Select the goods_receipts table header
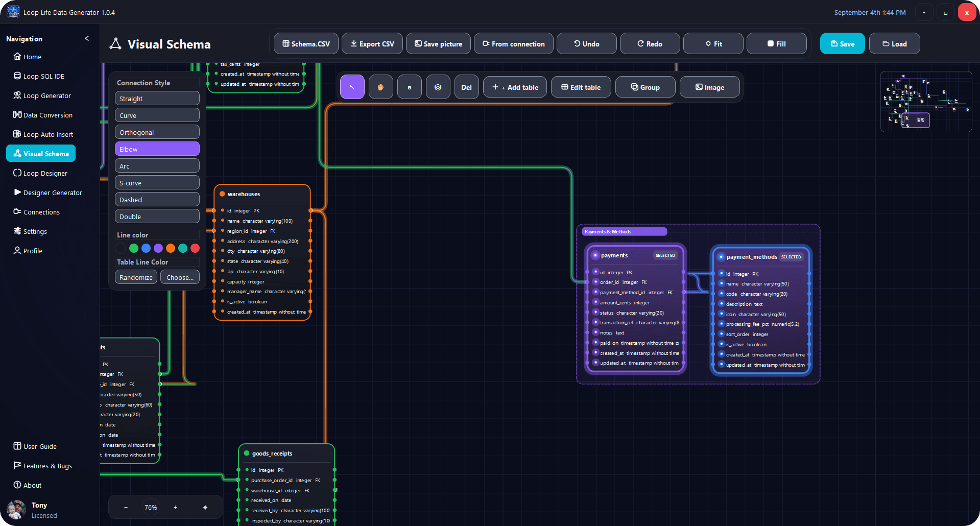Viewport: 980px width, 526px height. (x=286, y=453)
